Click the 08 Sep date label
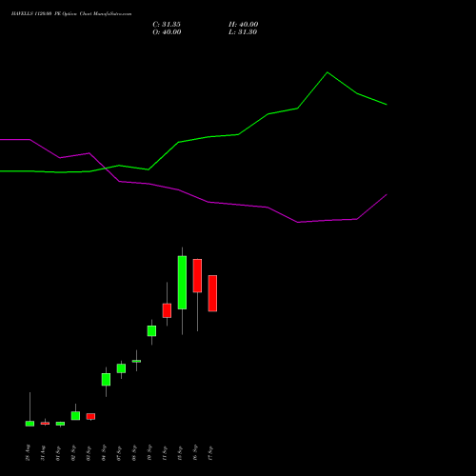 click(x=134, y=452)
